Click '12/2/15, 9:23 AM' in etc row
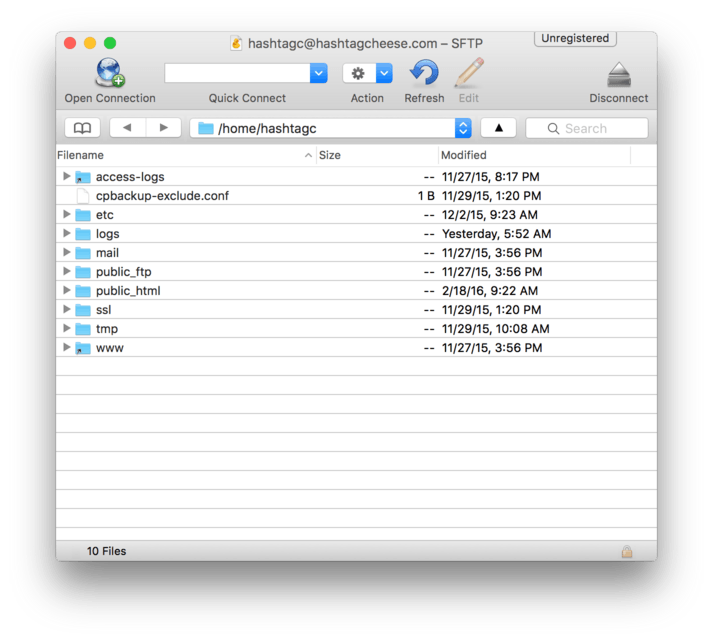 [x=490, y=215]
